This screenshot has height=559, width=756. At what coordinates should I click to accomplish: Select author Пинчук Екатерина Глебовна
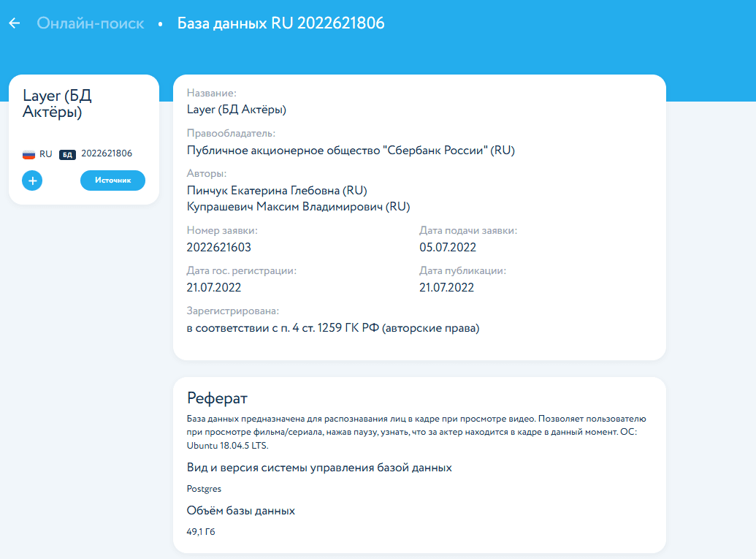point(276,191)
